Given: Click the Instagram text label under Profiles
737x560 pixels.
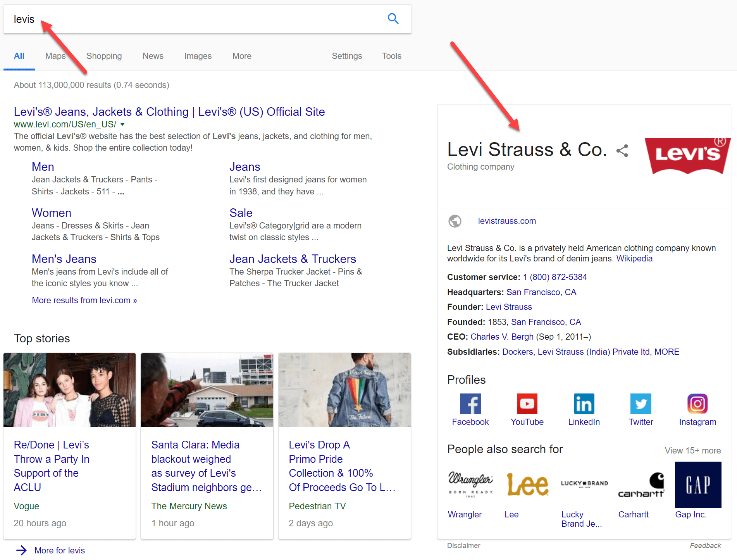Looking at the screenshot, I should pos(697,422).
